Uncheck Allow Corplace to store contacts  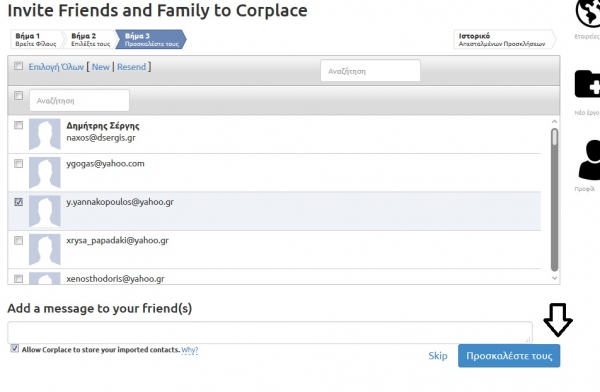click(15, 348)
